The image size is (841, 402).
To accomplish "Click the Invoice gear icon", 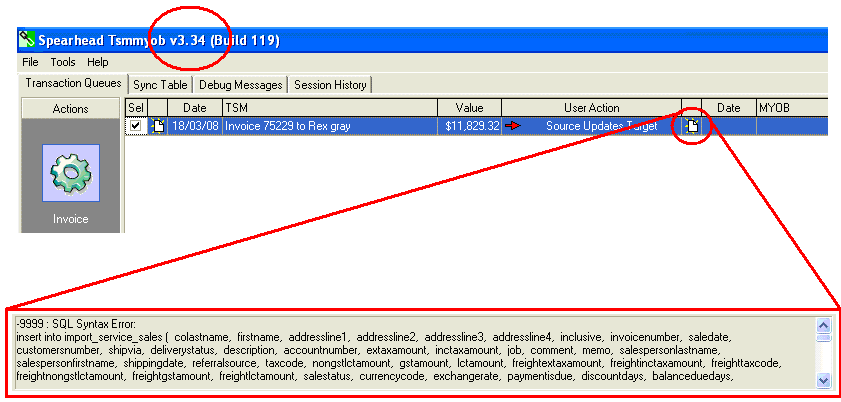I will [70, 173].
